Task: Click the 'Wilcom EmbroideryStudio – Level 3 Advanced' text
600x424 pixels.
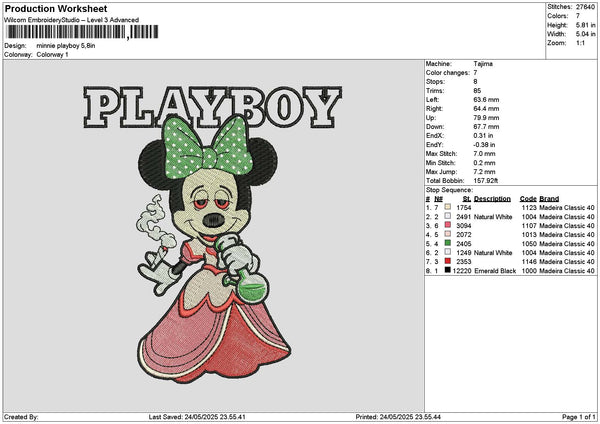Action: pos(72,20)
